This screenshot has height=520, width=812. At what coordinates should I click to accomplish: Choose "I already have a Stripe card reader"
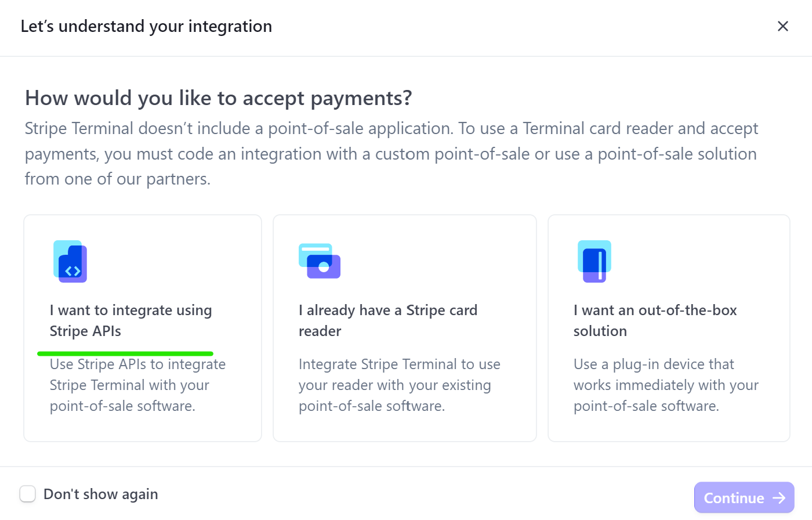[387, 320]
